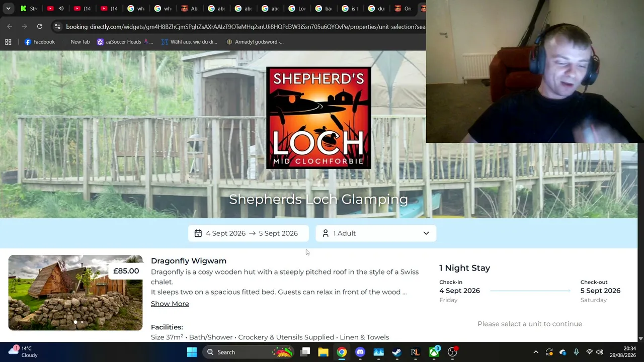Click the page's vertical scrollbar down arrow

640,338
